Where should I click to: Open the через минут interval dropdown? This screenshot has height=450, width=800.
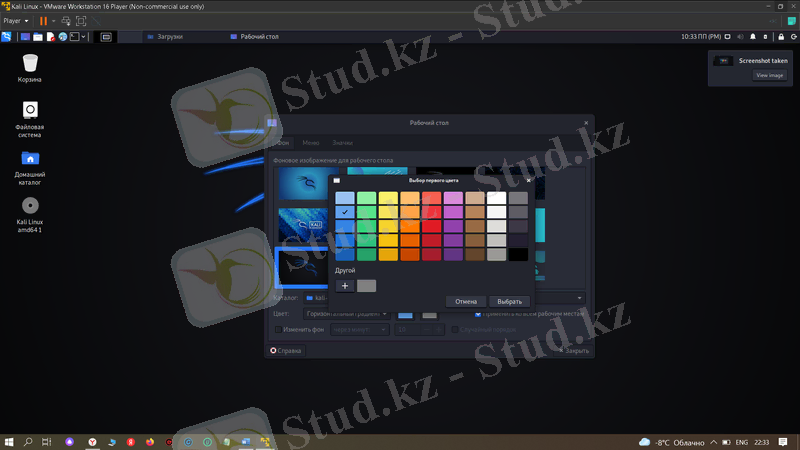pyautogui.click(x=360, y=330)
